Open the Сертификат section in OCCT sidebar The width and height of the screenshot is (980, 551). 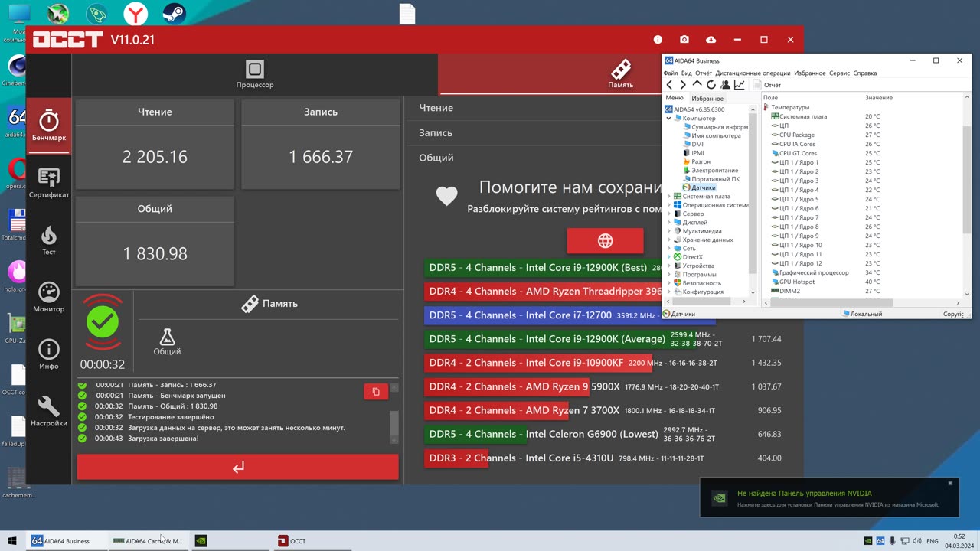49,184
